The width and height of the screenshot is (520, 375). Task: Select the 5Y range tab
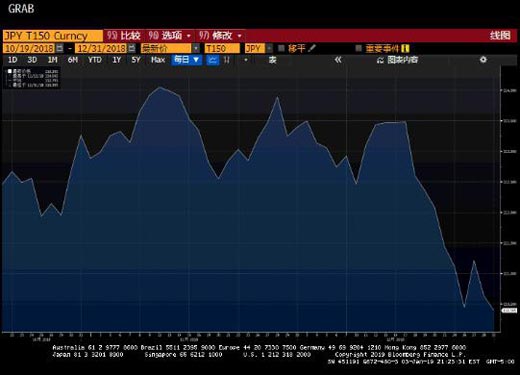point(136,60)
